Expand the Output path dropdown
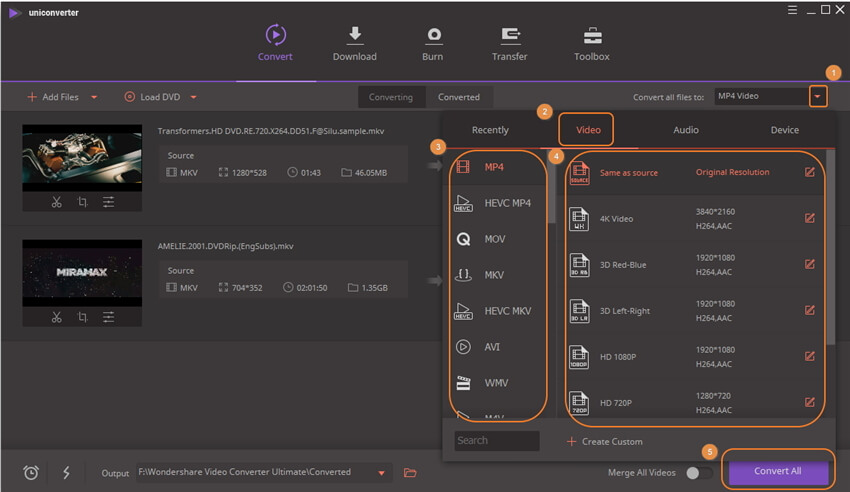Screen dimensions: 850x492 click(x=382, y=473)
